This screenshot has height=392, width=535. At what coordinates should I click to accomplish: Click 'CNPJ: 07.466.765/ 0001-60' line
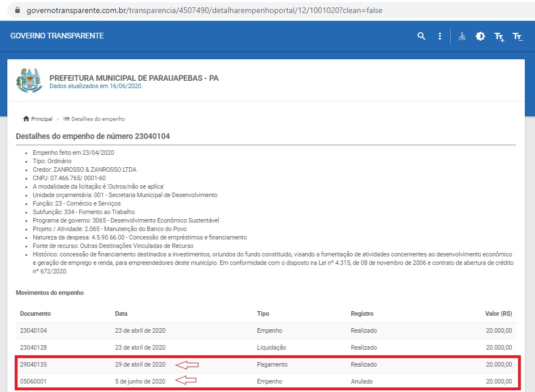[69, 178]
